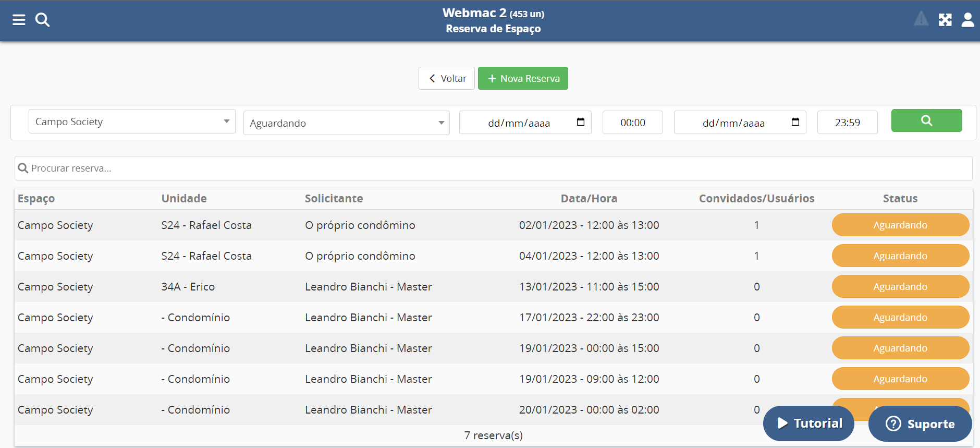Click the 23:59 end time field

pyautogui.click(x=847, y=123)
